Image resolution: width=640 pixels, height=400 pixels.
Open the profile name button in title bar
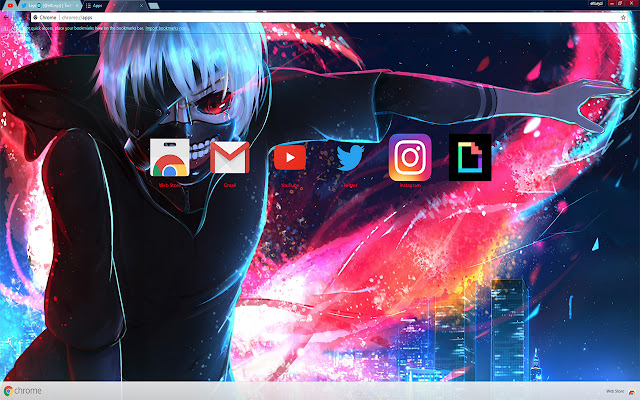tap(596, 3)
